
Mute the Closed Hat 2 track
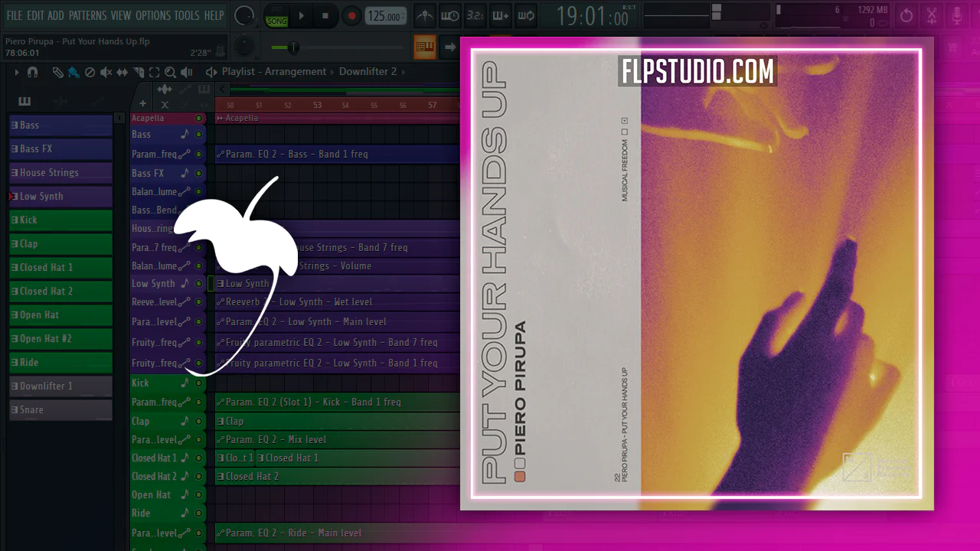[199, 477]
